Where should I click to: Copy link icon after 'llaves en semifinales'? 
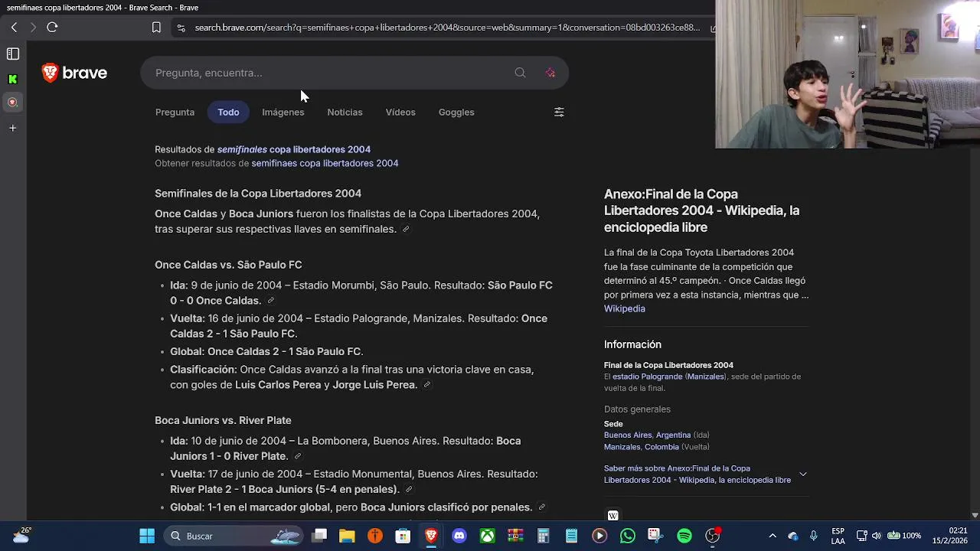point(406,229)
